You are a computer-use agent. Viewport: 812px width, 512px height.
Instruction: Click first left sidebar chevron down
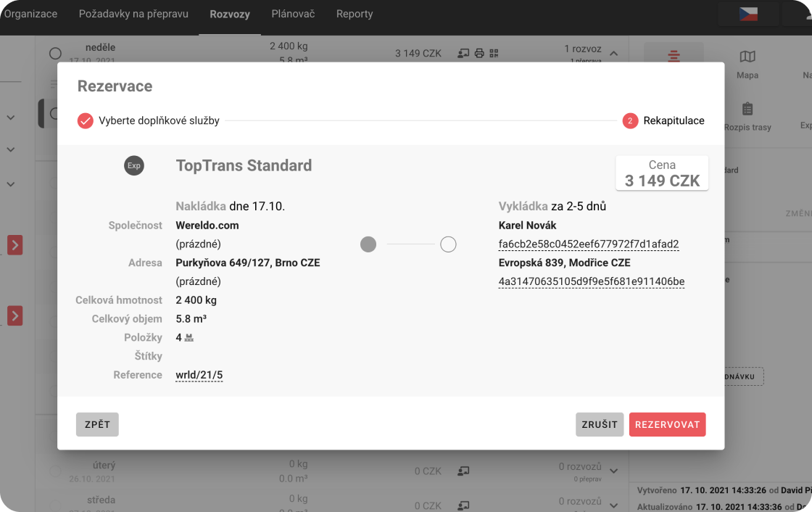click(10, 117)
